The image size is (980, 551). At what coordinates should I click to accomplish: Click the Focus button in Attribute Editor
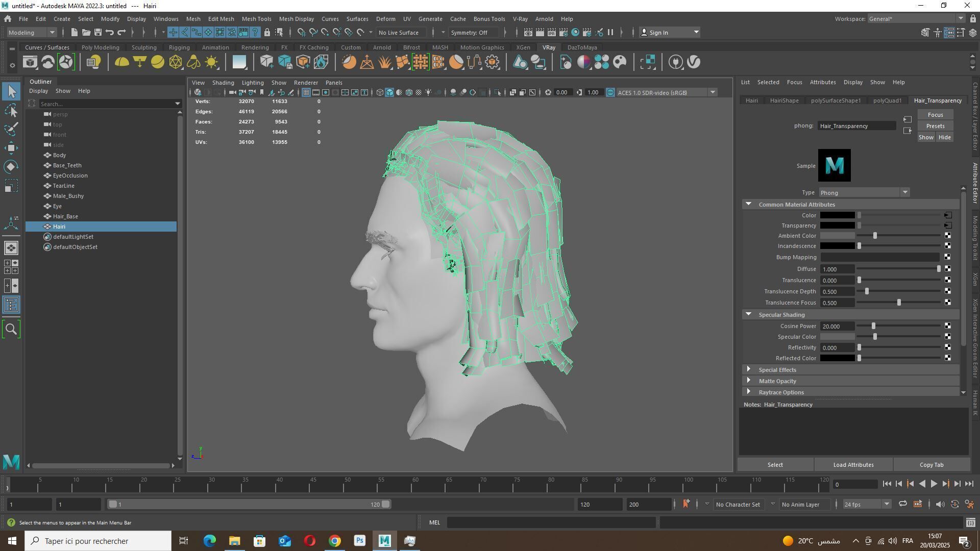(x=935, y=115)
